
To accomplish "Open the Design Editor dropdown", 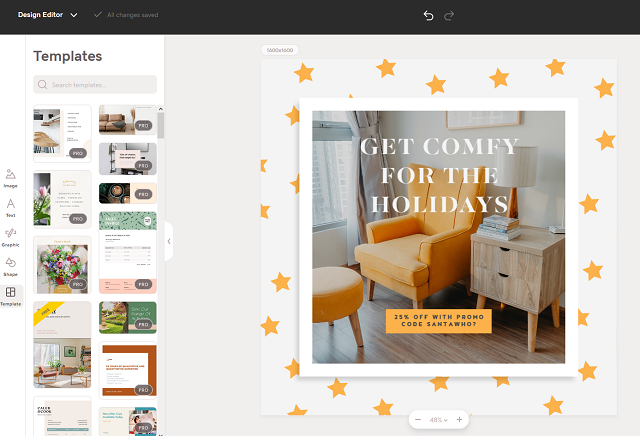I will (47, 15).
